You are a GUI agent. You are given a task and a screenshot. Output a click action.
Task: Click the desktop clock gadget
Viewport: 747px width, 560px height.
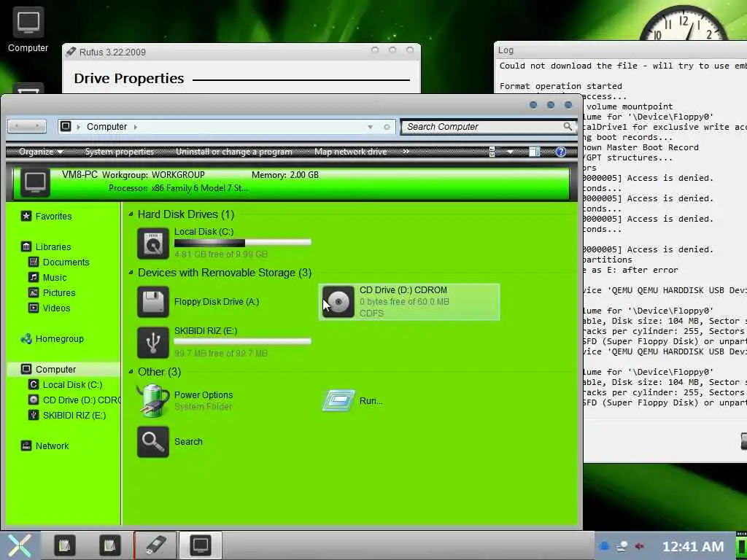[684, 23]
